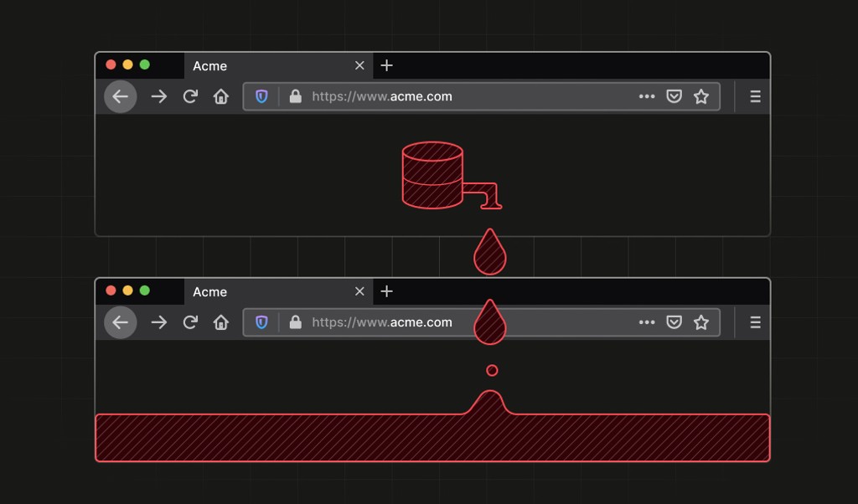The width and height of the screenshot is (858, 504).
Task: Click the reload icon in the bottom browser
Action: 189,322
